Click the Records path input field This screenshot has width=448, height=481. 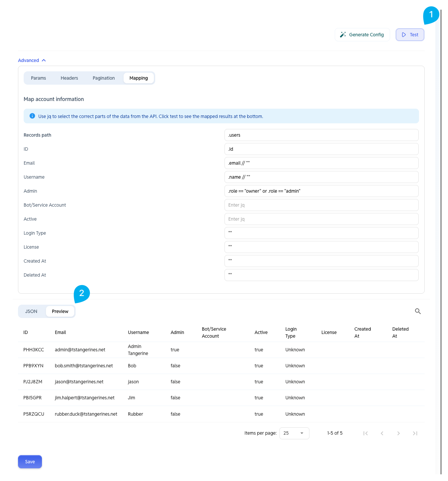coord(321,135)
